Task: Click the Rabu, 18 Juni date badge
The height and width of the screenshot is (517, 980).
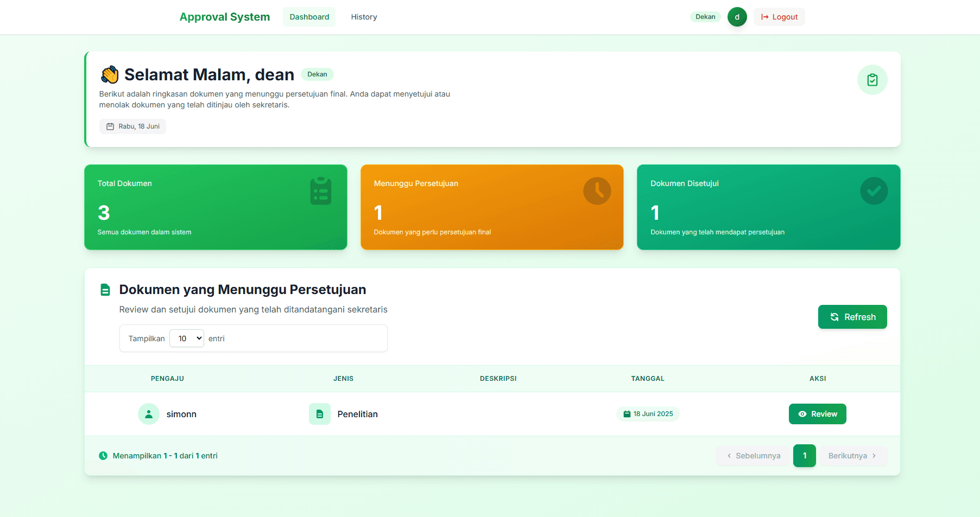Action: 133,126
